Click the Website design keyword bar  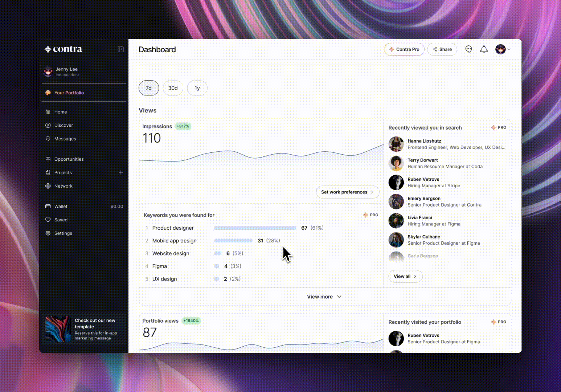click(x=218, y=253)
